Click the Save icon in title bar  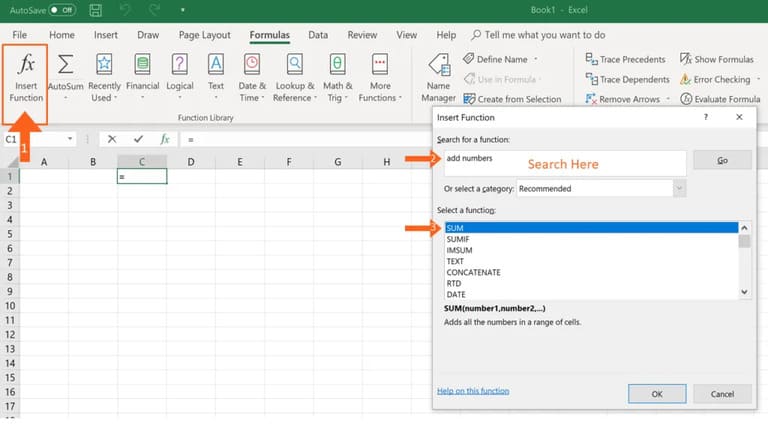point(96,10)
